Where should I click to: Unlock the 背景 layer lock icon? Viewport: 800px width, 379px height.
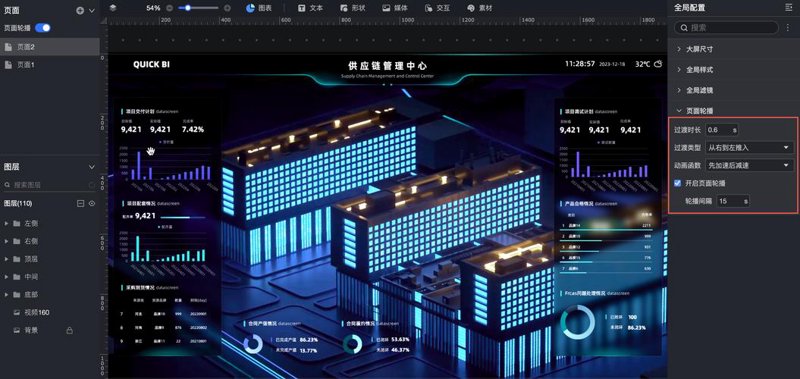pos(69,331)
